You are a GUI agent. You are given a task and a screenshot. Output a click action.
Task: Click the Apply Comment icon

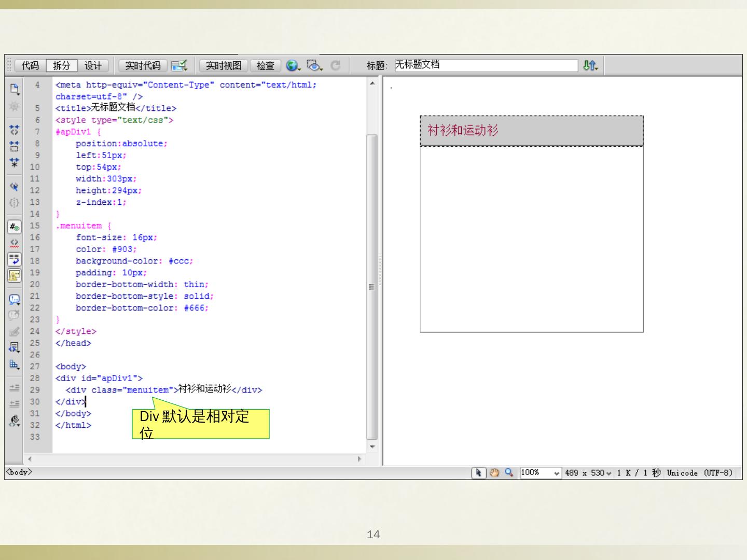15,299
